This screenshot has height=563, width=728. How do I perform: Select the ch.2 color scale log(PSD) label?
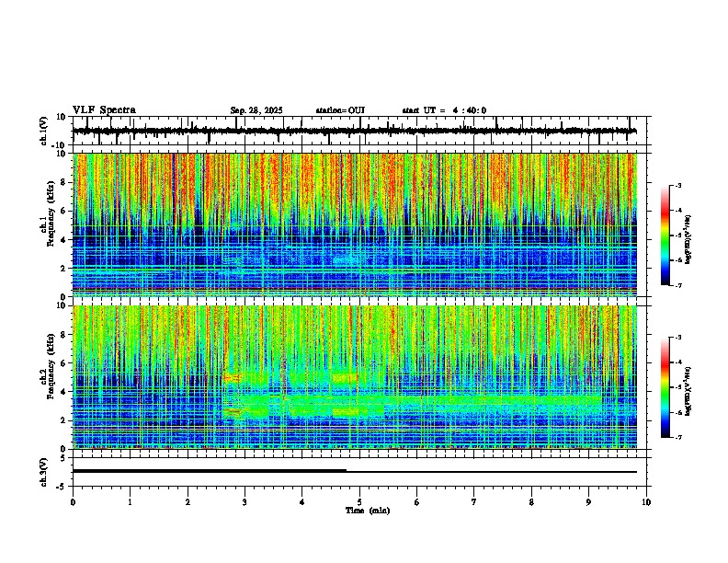pyautogui.click(x=688, y=391)
